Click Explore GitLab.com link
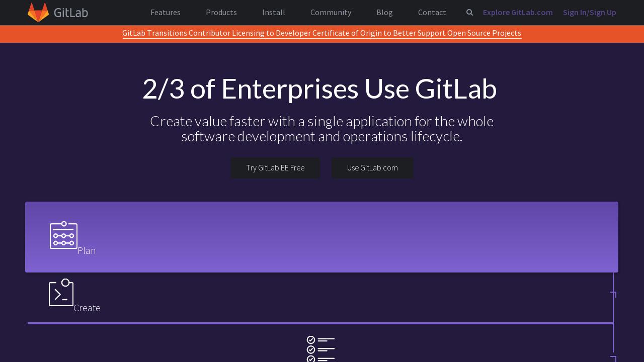Screen dimensions: 644x362 point(518,13)
